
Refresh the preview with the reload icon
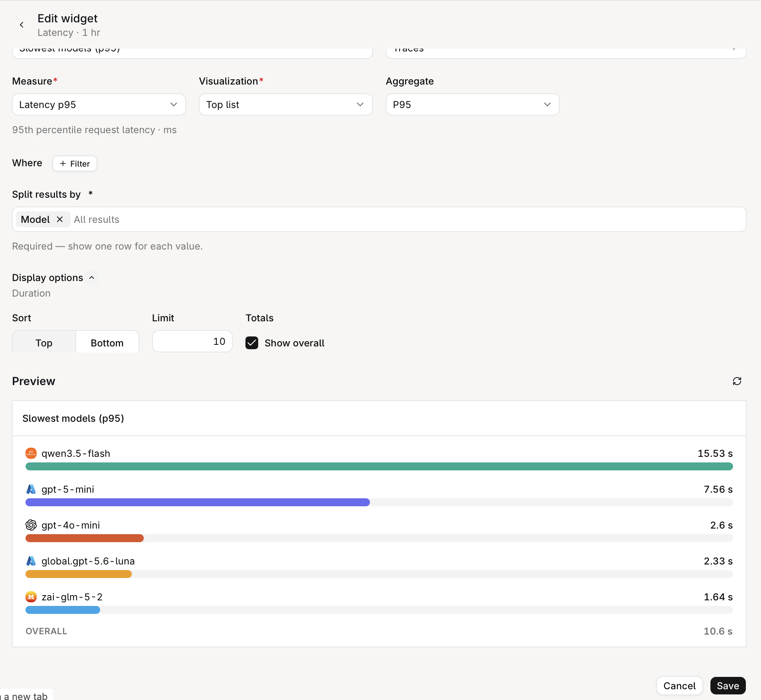(x=737, y=381)
